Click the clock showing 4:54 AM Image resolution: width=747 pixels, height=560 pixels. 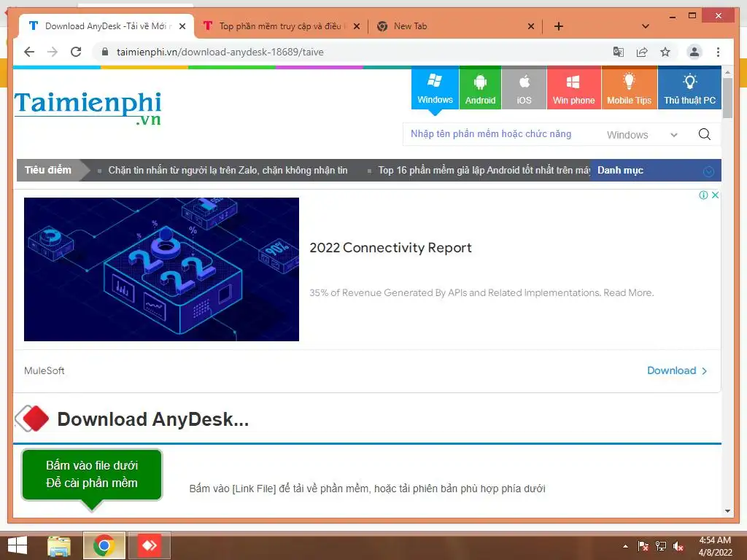coord(715,546)
